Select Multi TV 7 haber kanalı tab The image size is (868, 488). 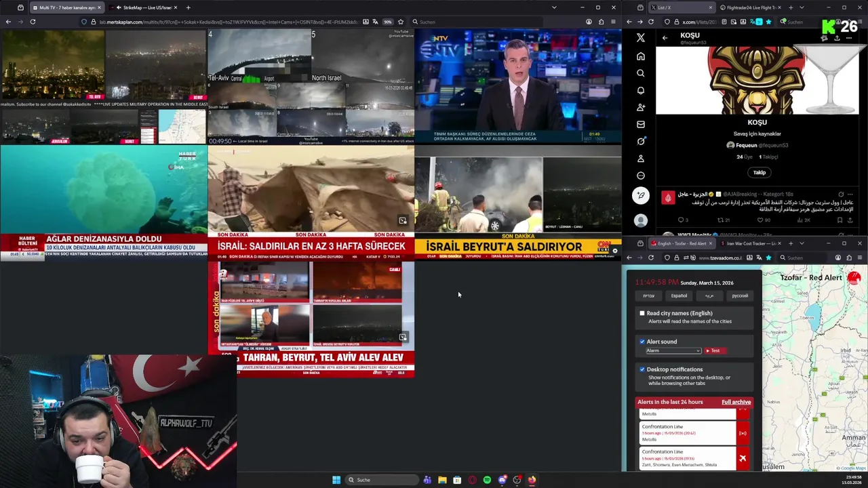coord(66,7)
